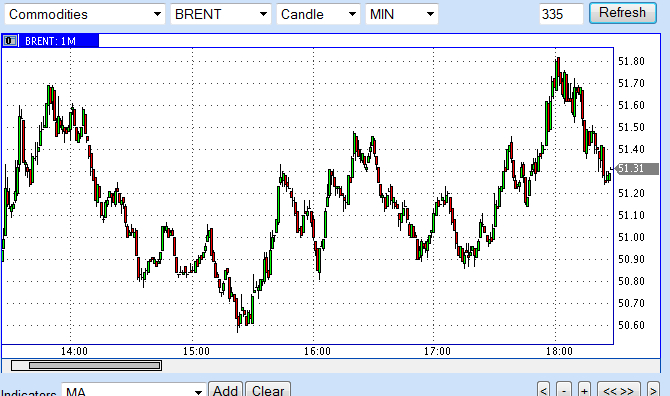Click the chart window icon beside BRENT: 1M

tap(9, 41)
